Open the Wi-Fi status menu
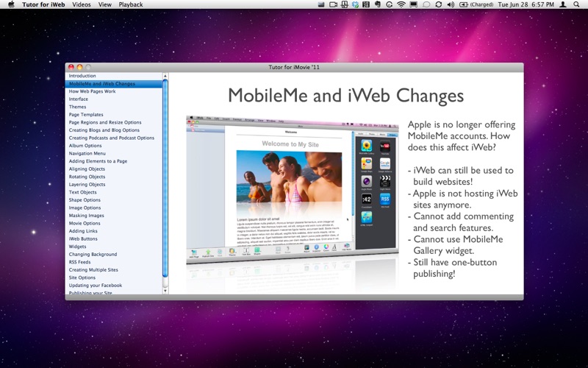Image resolution: width=588 pixels, height=368 pixels. click(401, 4)
